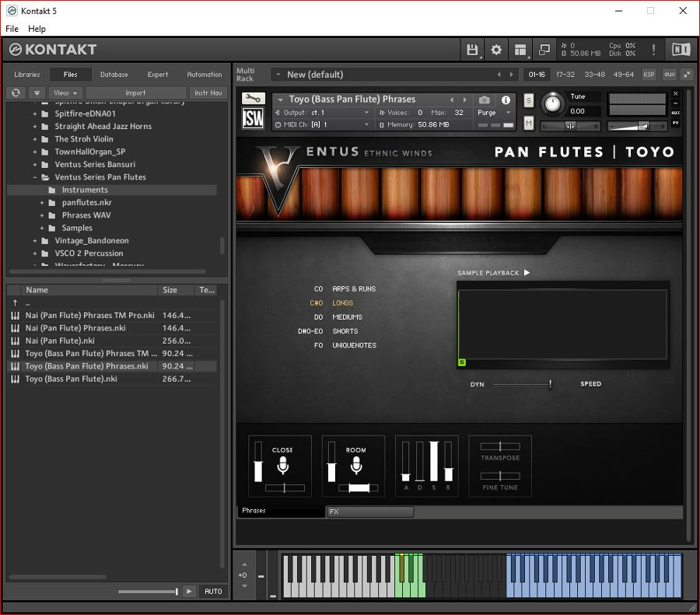The image size is (700, 615).
Task: Switch to the FX page tab
Action: [370, 512]
